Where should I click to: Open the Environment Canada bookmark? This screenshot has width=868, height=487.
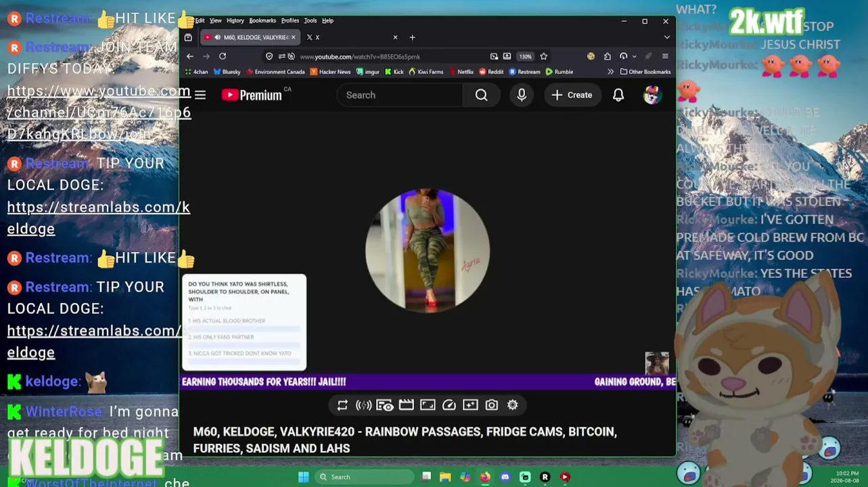click(x=275, y=72)
